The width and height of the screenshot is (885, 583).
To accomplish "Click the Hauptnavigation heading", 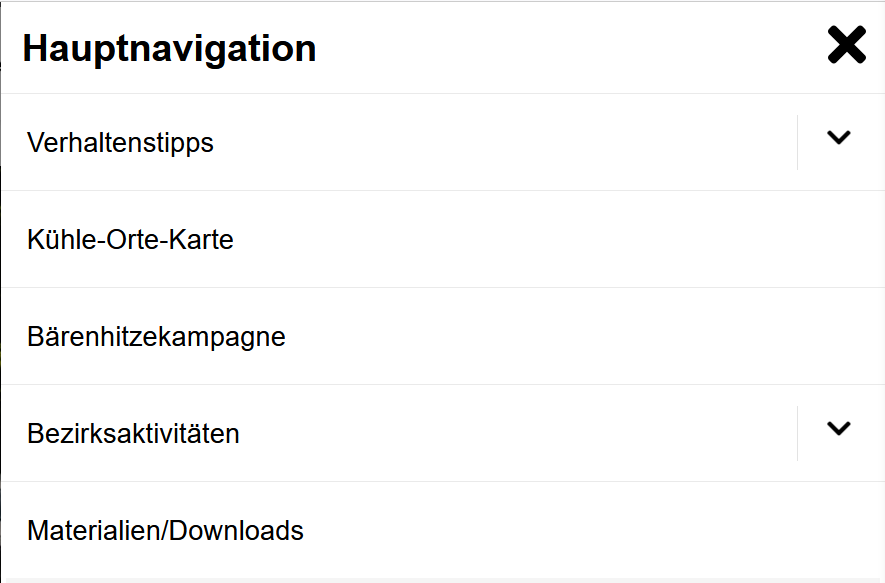I will [x=169, y=48].
